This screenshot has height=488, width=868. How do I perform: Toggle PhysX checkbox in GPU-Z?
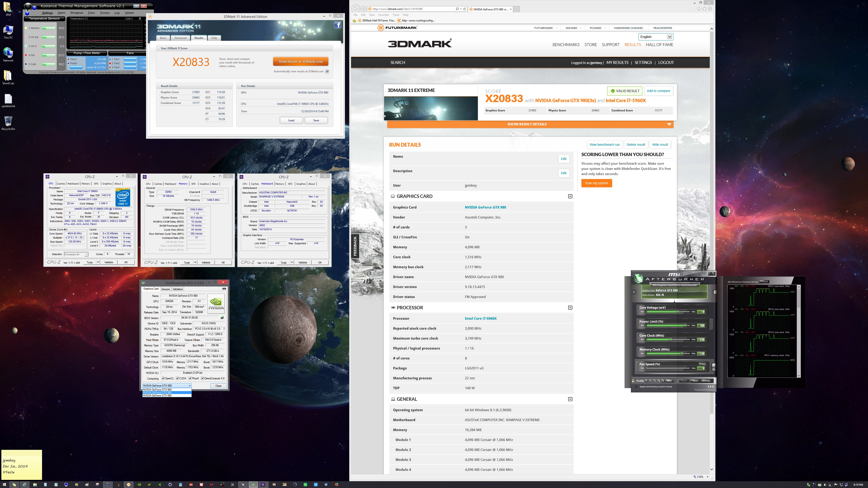pos(190,378)
